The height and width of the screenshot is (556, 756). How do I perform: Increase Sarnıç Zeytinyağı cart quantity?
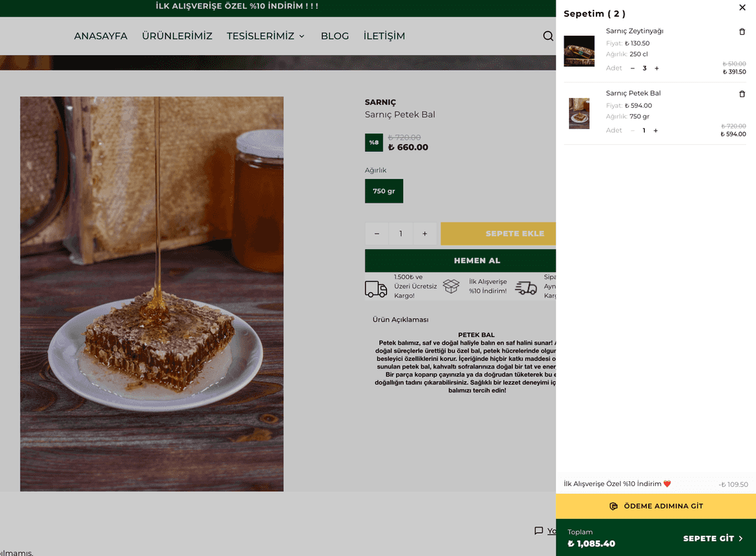coord(657,69)
